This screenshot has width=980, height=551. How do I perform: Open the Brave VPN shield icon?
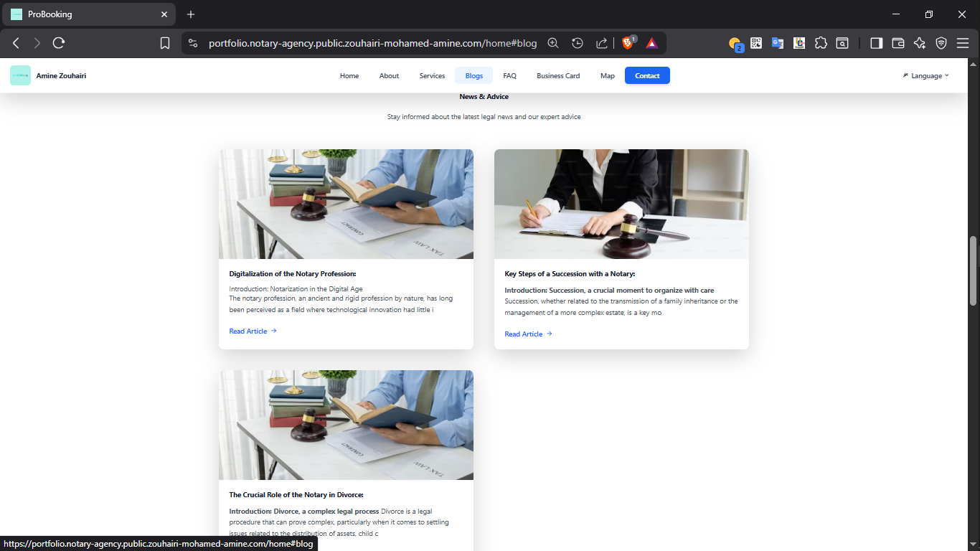(941, 43)
